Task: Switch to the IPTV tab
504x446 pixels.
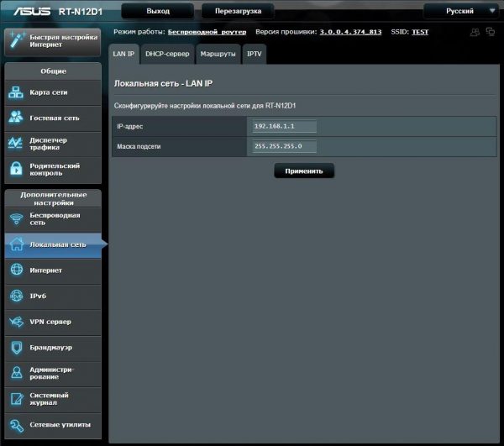Action: 255,54
